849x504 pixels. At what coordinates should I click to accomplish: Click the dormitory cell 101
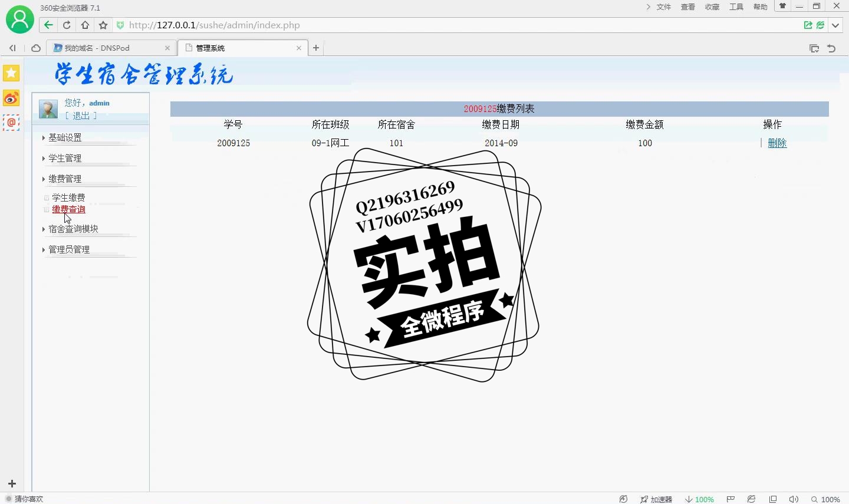(396, 143)
